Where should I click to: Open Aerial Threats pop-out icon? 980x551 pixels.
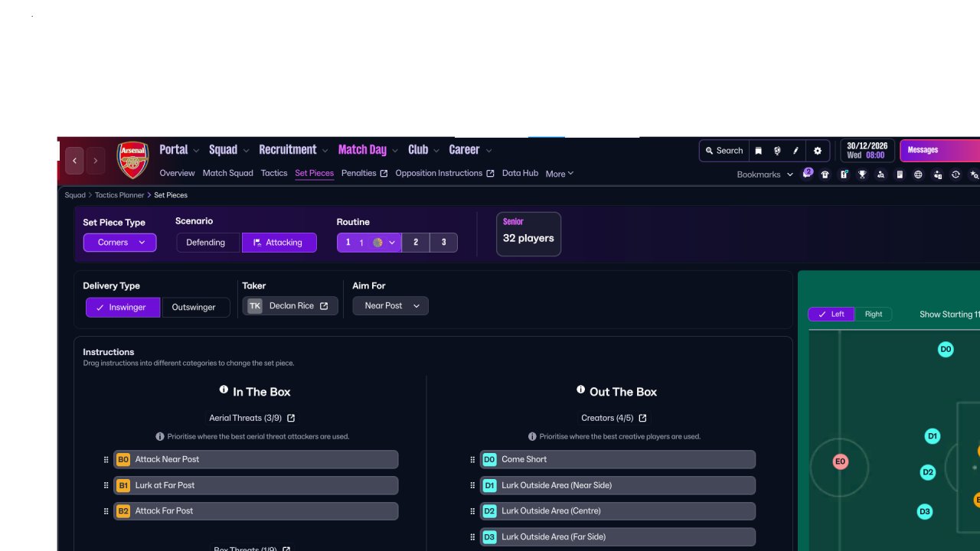click(x=291, y=418)
